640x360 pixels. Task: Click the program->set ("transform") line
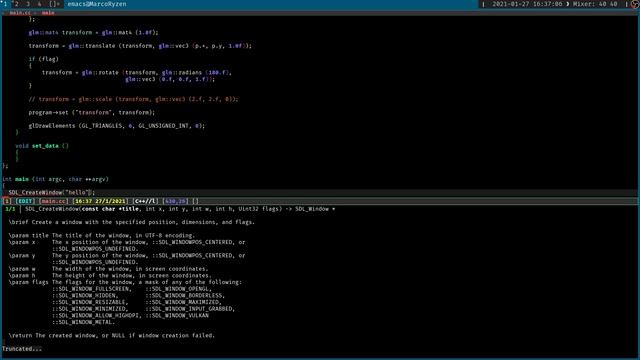click(91, 112)
